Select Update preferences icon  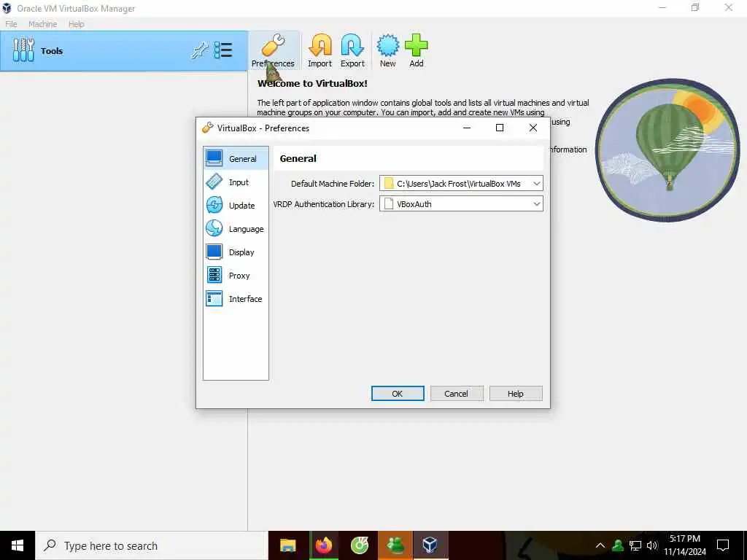pos(214,205)
